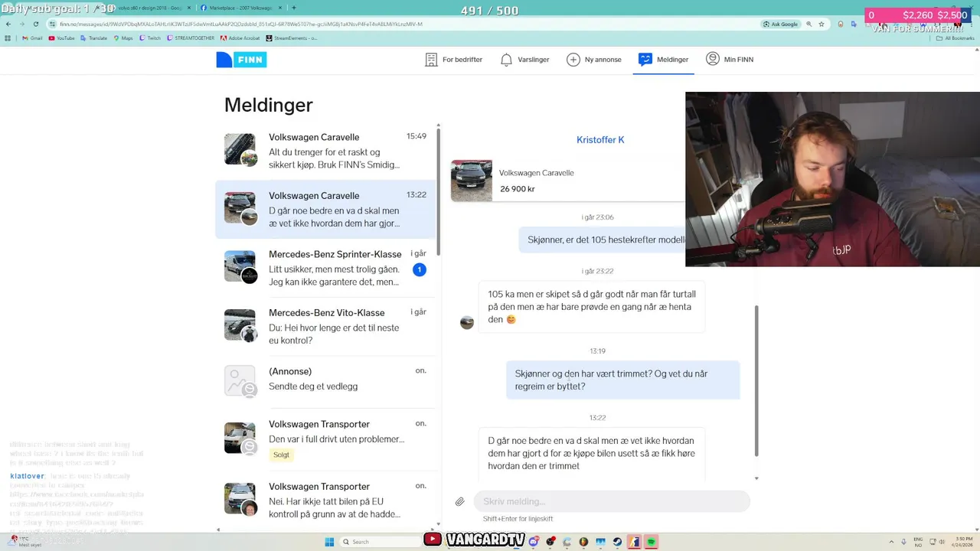
Task: Create a new ad with Ny annonse
Action: point(594,60)
